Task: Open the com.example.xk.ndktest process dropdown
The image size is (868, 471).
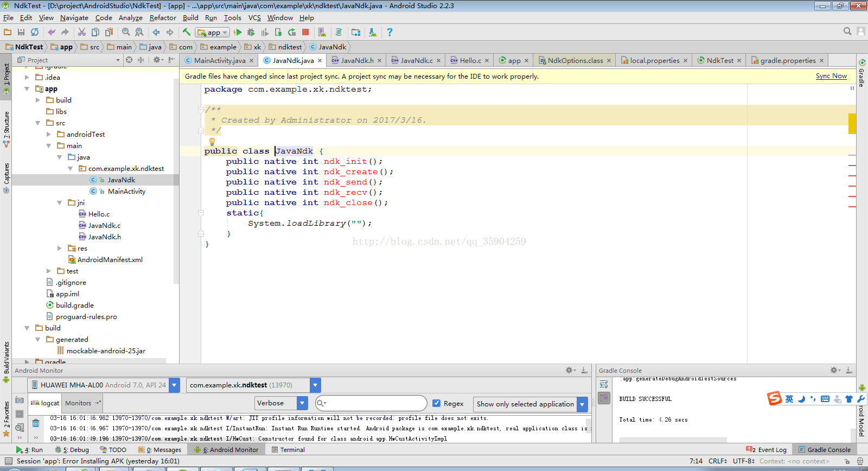Action: [253, 385]
